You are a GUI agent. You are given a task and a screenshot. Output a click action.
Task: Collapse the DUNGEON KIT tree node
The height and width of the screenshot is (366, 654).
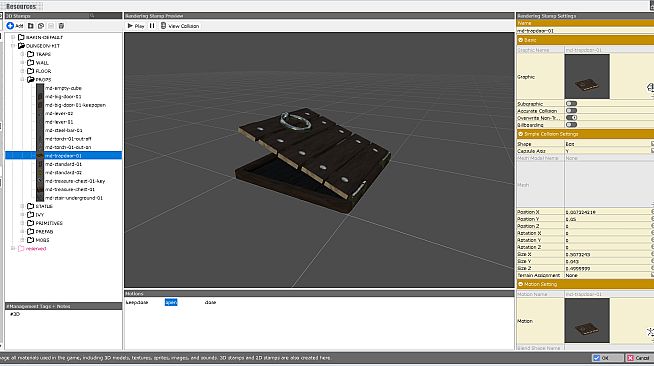13,45
